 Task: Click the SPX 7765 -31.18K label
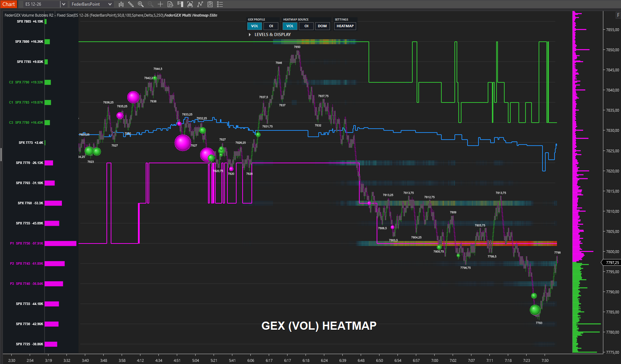point(29,183)
